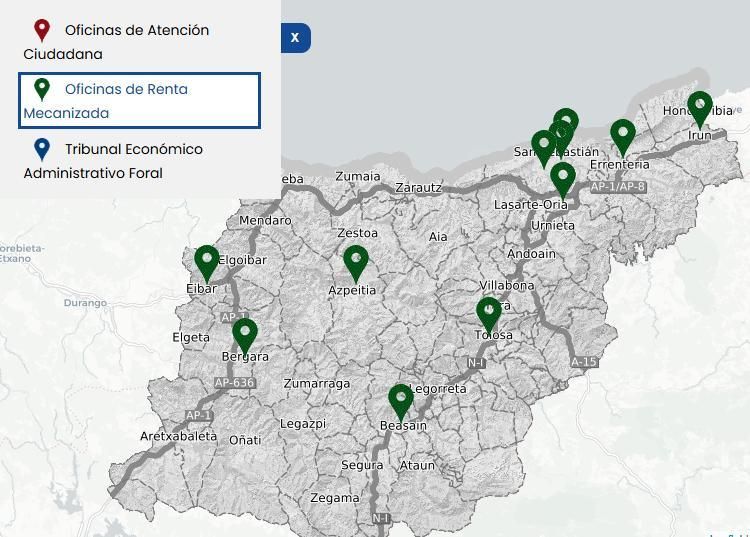Click the Zarautz town label on map
The height and width of the screenshot is (537, 750).
coord(418,187)
